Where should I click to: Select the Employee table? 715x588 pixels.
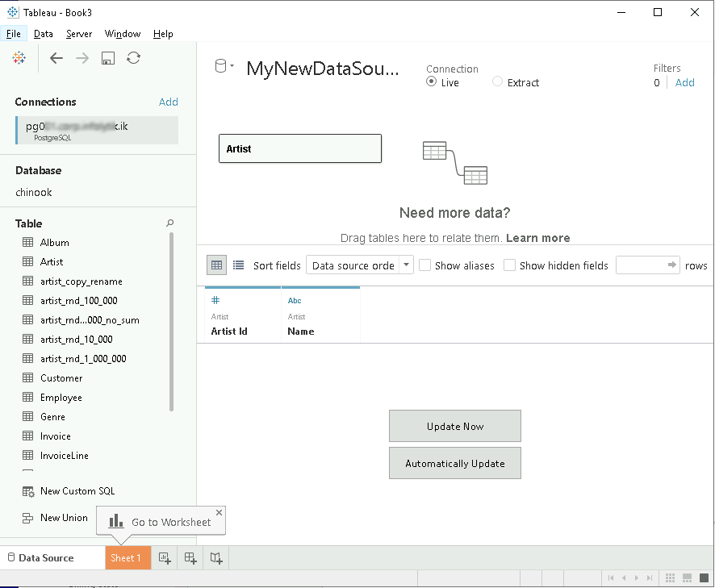point(61,398)
